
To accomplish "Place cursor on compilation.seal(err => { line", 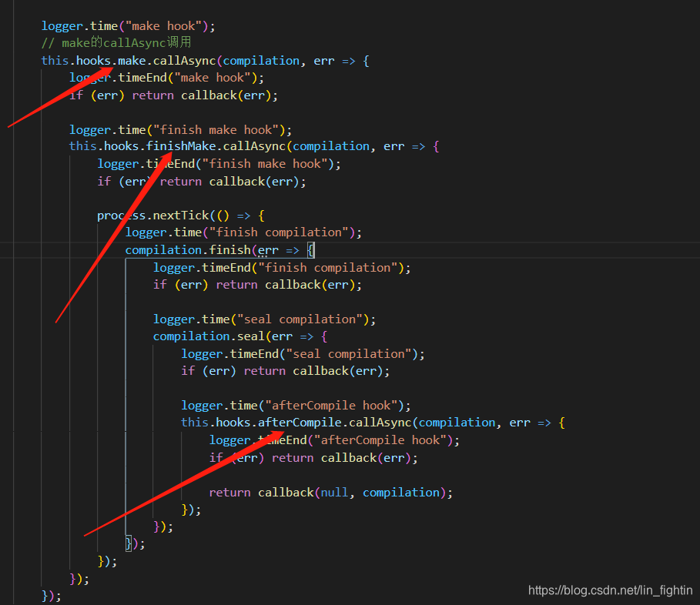I will (240, 336).
